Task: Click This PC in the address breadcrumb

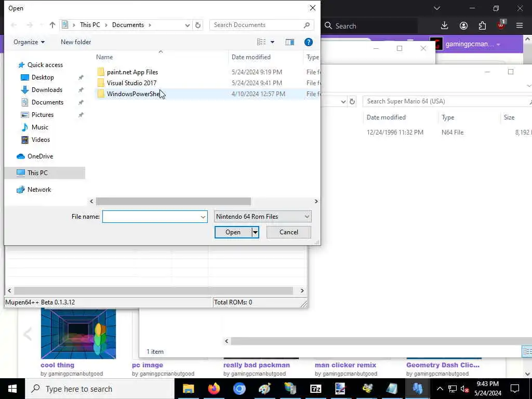Action: point(90,25)
